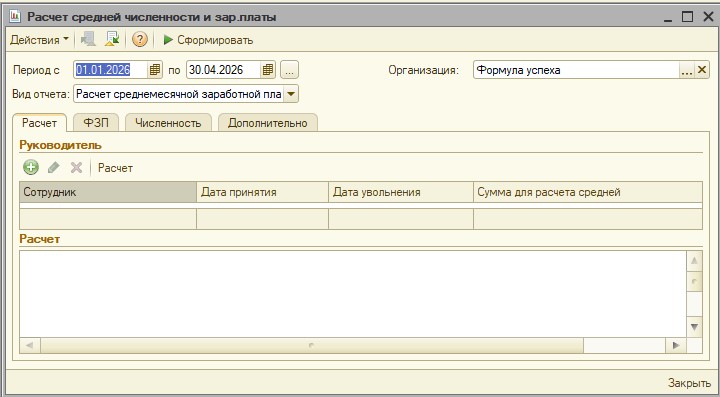Click the Сумма для расчета средней header
Screen dimensions: 720x397
click(x=588, y=192)
